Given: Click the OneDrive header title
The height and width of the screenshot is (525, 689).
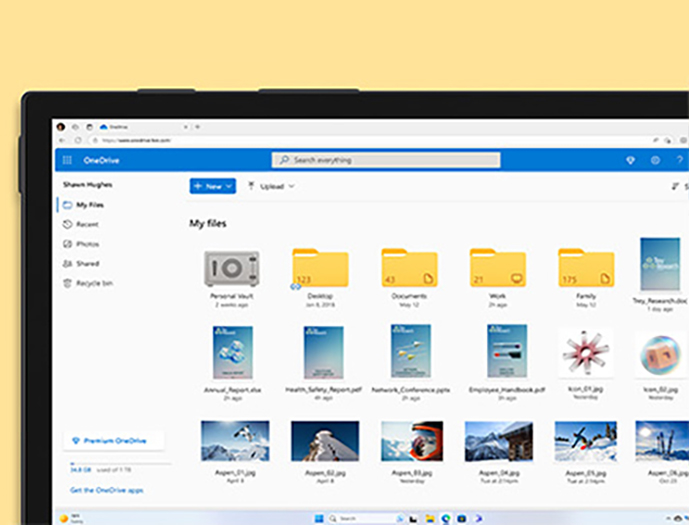Looking at the screenshot, I should pyautogui.click(x=102, y=160).
